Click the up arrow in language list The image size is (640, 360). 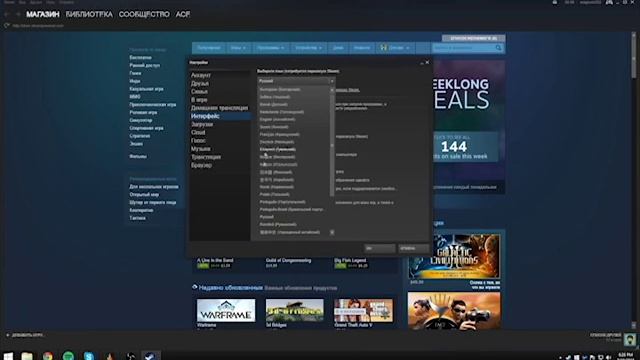pyautogui.click(x=332, y=90)
